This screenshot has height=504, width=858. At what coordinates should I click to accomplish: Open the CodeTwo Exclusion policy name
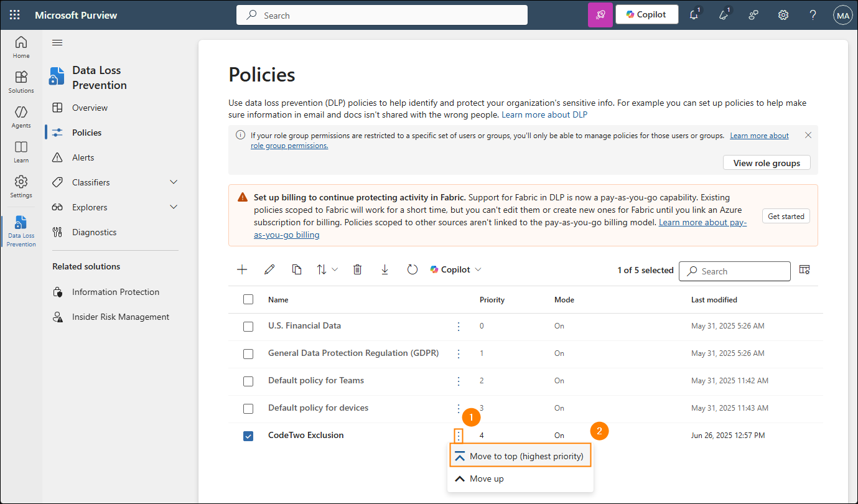[306, 435]
